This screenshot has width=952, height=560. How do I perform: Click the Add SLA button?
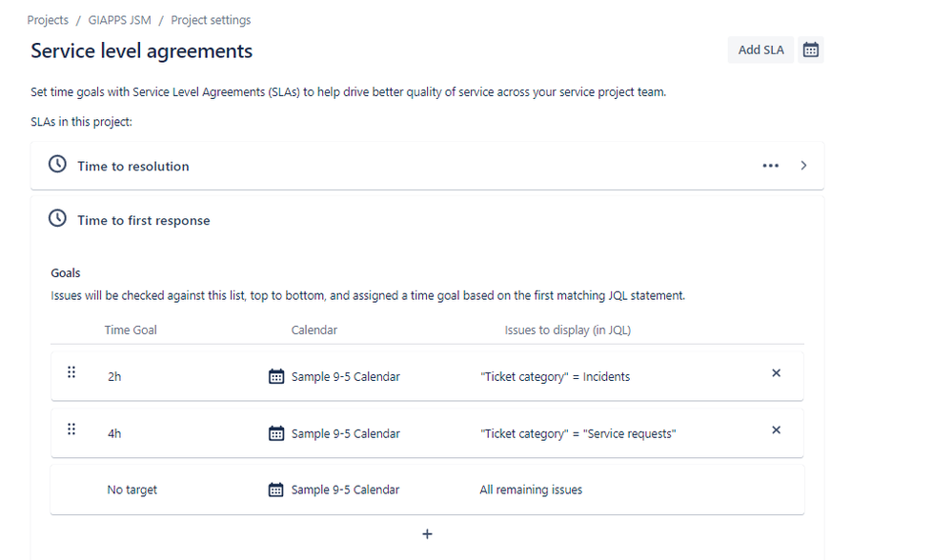tap(760, 50)
